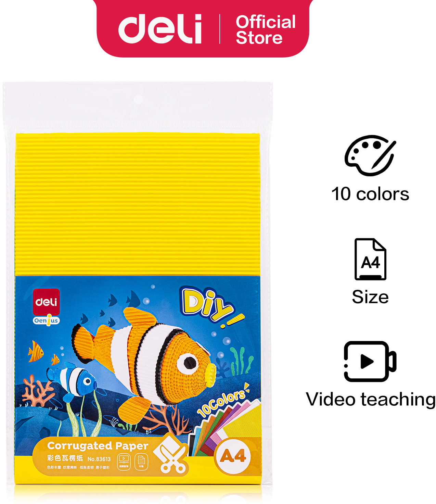436x504 pixels.
Task: Select the 10 colors label
Action: 370,194
